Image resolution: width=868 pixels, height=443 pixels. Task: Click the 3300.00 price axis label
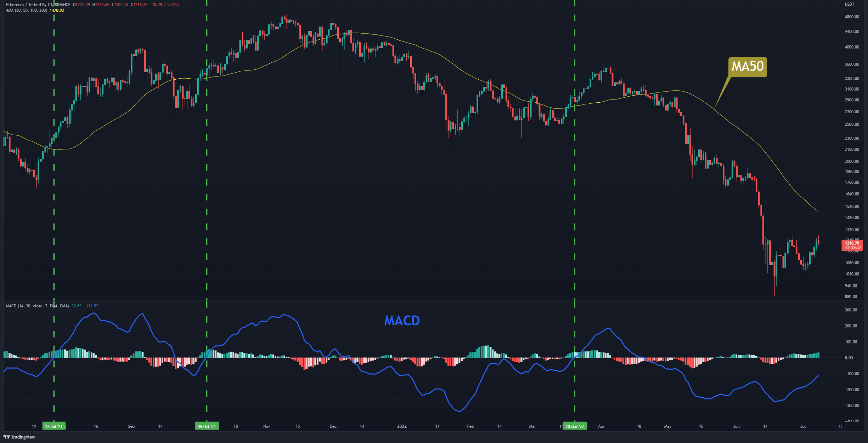(852, 79)
